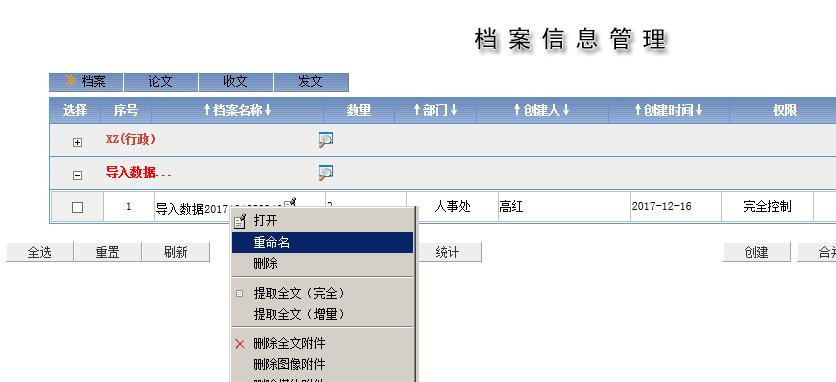Screen dimensions: 836x382
Task: Sort by 档案名称 column header
Action: (237, 110)
